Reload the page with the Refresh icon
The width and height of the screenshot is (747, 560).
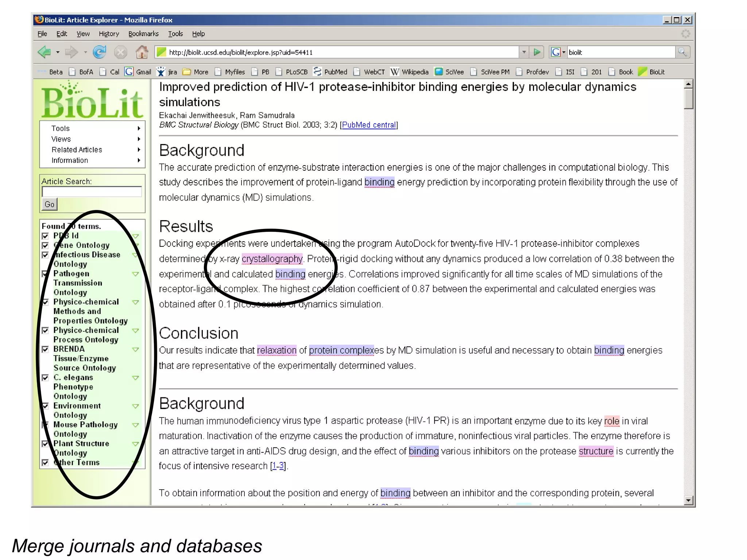[x=99, y=52]
